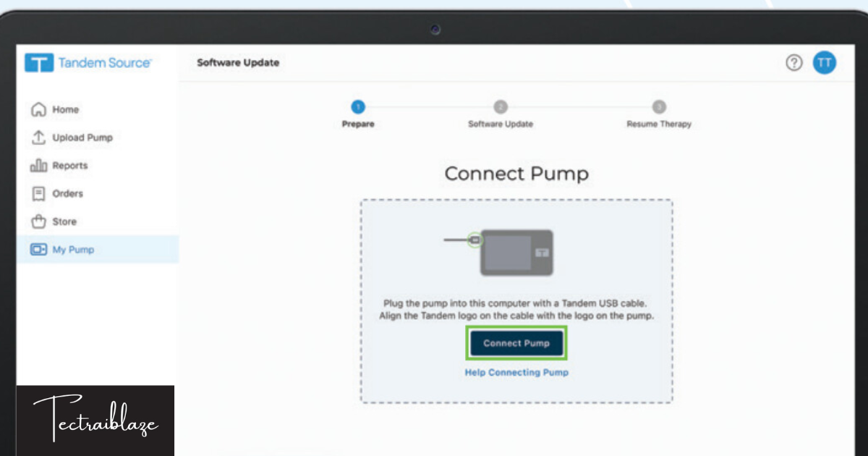868x456 pixels.
Task: Click the Software Update page title
Action: [238, 63]
